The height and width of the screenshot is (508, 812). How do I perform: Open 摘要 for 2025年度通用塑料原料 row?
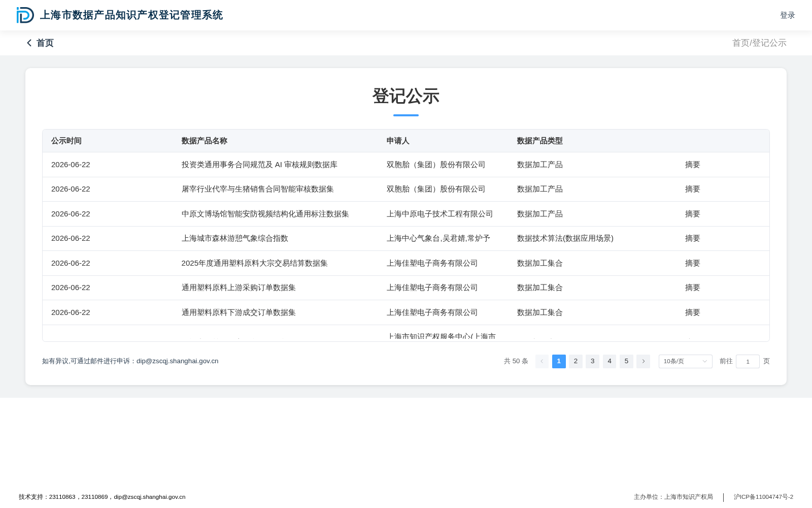692,263
